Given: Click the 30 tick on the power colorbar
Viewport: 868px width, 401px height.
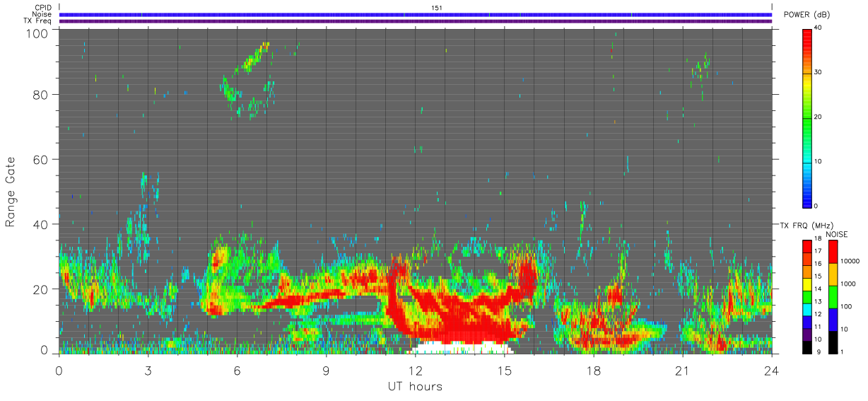Looking at the screenshot, I should 817,72.
